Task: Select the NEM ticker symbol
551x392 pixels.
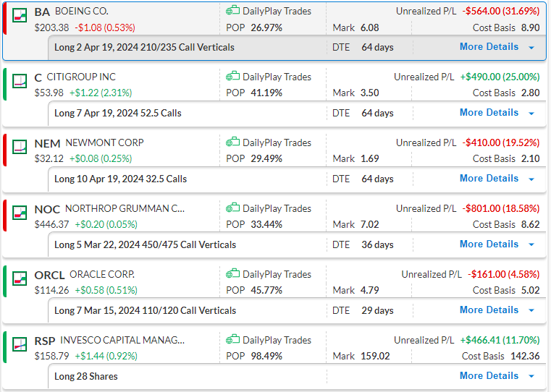Action: [48, 143]
